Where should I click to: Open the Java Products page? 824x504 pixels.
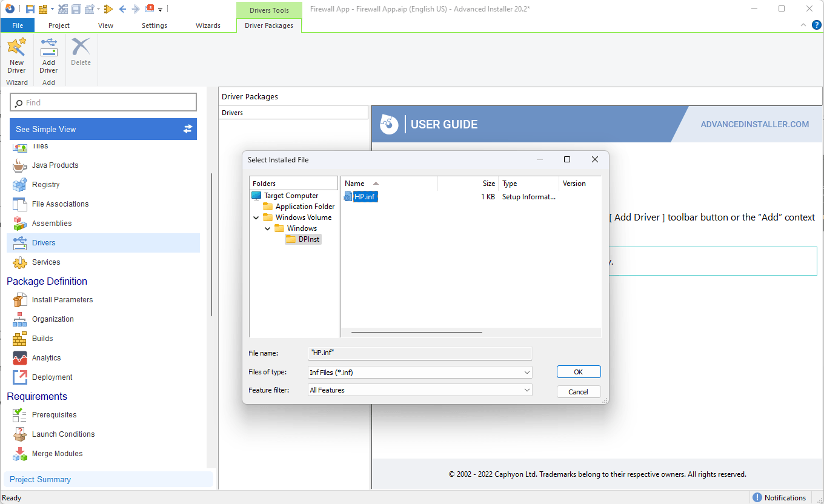(x=55, y=165)
